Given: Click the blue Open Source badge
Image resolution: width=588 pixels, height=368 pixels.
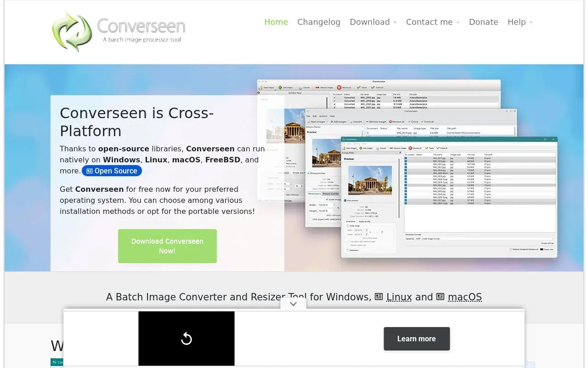Looking at the screenshot, I should (112, 171).
